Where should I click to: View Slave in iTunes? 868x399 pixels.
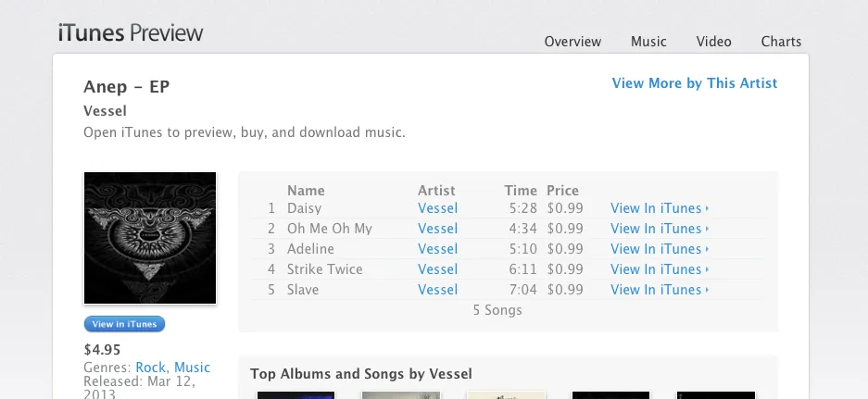(x=660, y=290)
